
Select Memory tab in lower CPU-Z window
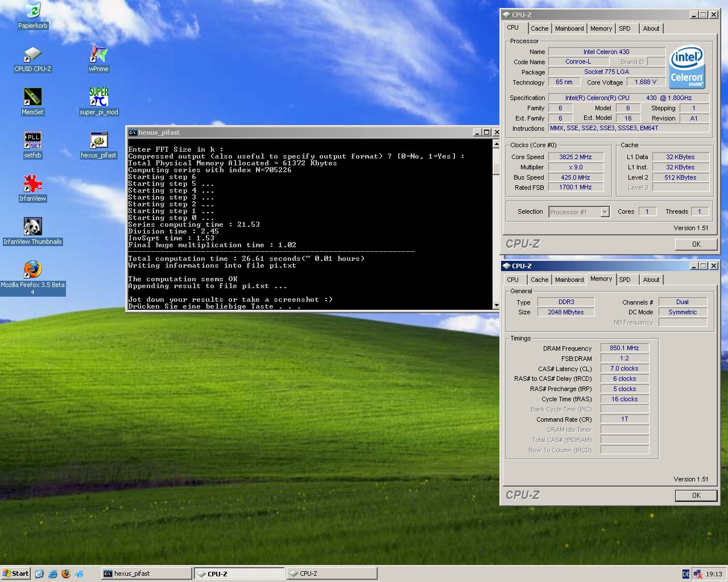[x=601, y=278]
